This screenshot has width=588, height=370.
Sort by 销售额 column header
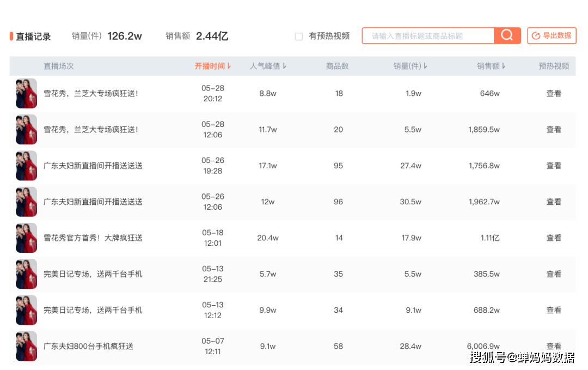[491, 66]
